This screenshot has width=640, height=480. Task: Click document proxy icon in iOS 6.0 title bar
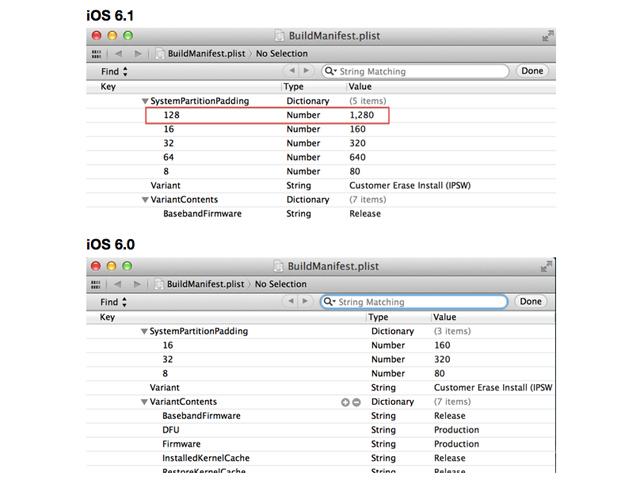click(278, 267)
